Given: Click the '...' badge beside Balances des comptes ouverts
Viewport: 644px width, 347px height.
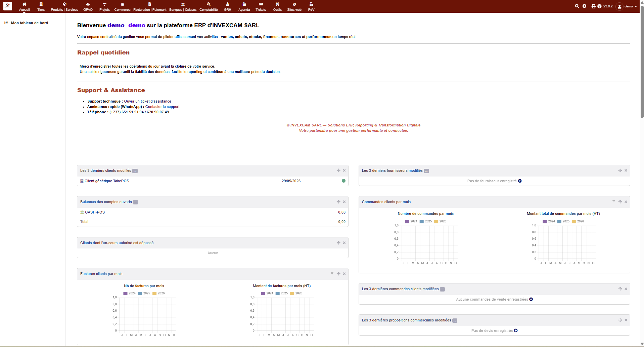Looking at the screenshot, I should [x=136, y=202].
